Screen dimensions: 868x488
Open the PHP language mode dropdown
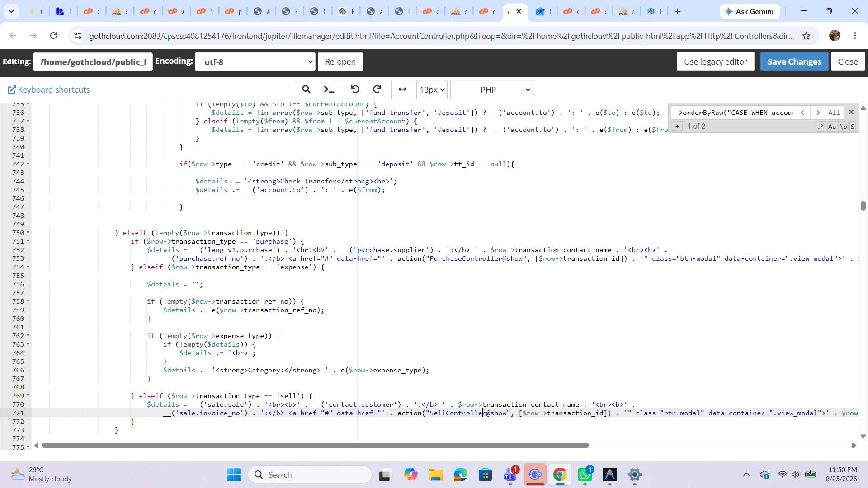[x=491, y=89]
